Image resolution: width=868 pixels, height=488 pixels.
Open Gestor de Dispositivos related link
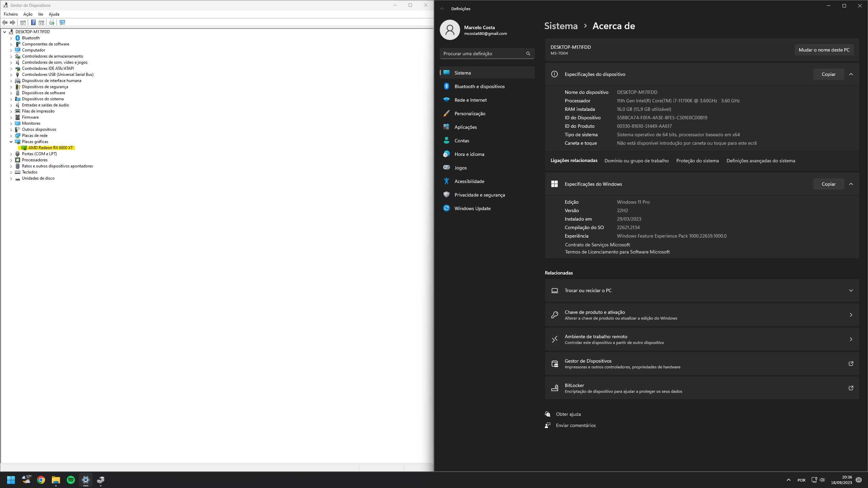[702, 364]
